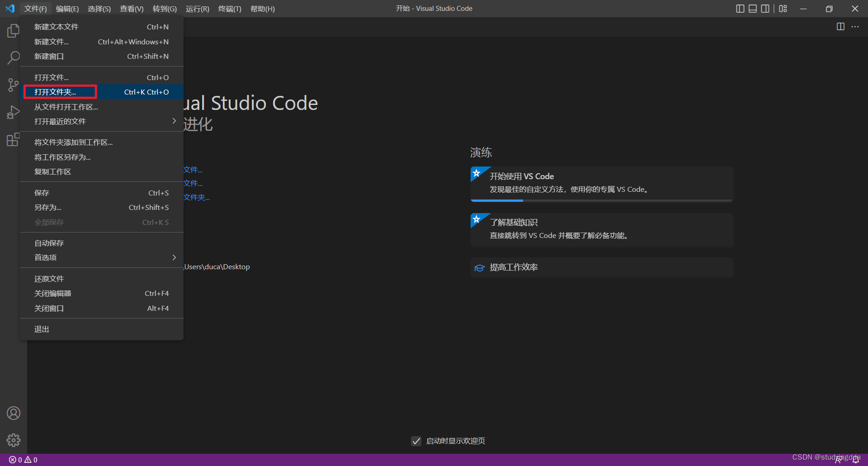The height and width of the screenshot is (466, 868).
Task: Select 新建窗口 menu entry
Action: (102, 56)
